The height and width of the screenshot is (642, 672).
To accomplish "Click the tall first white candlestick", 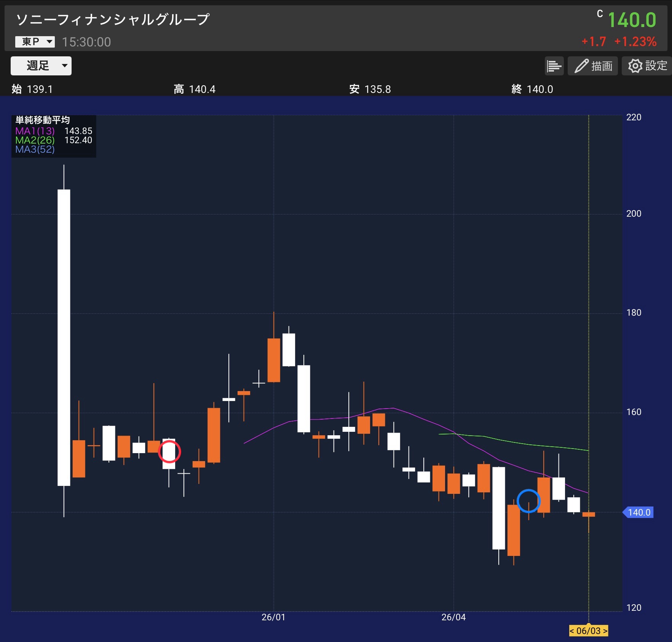I will (x=64, y=337).
